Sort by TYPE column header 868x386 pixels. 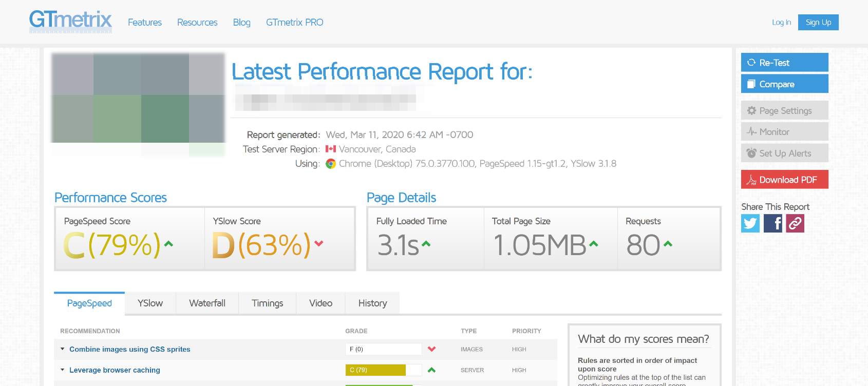click(468, 331)
